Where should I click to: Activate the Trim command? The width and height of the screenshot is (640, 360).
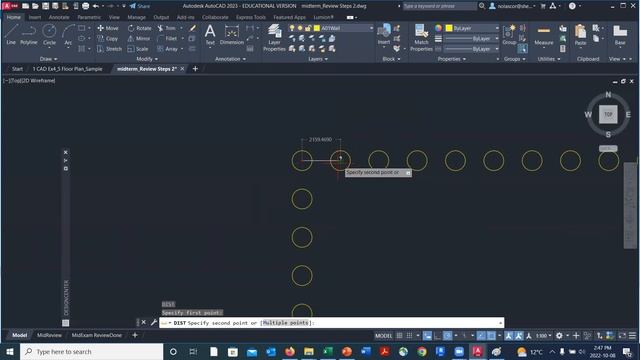167,28
